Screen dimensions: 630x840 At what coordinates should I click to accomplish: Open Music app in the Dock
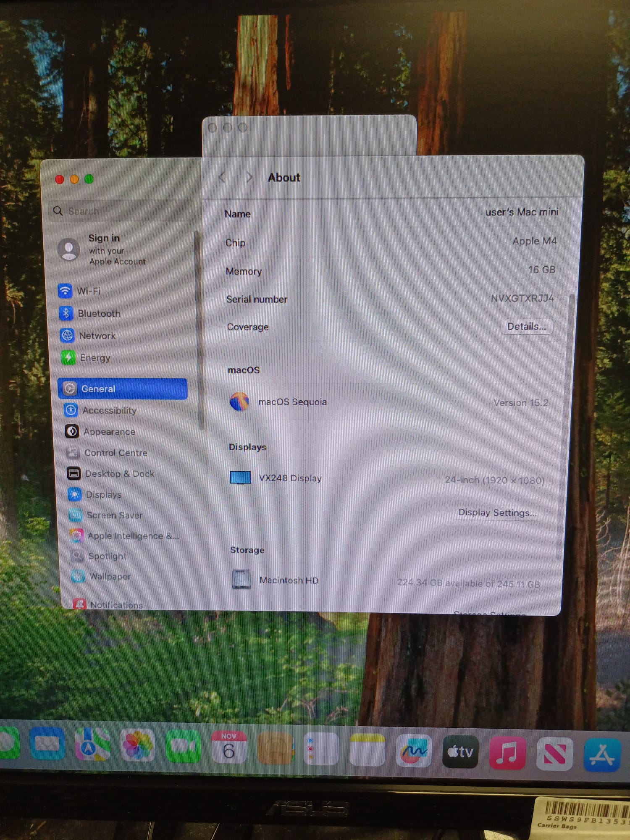(x=507, y=753)
